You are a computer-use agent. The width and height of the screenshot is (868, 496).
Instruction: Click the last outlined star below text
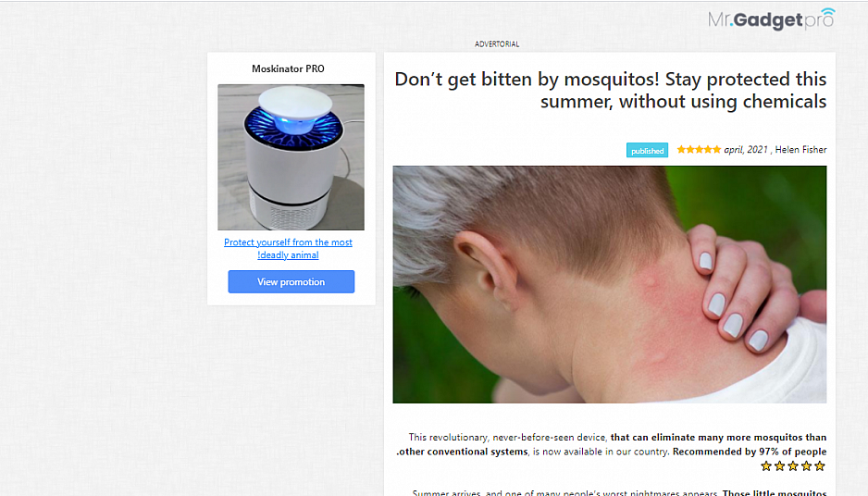click(x=820, y=466)
